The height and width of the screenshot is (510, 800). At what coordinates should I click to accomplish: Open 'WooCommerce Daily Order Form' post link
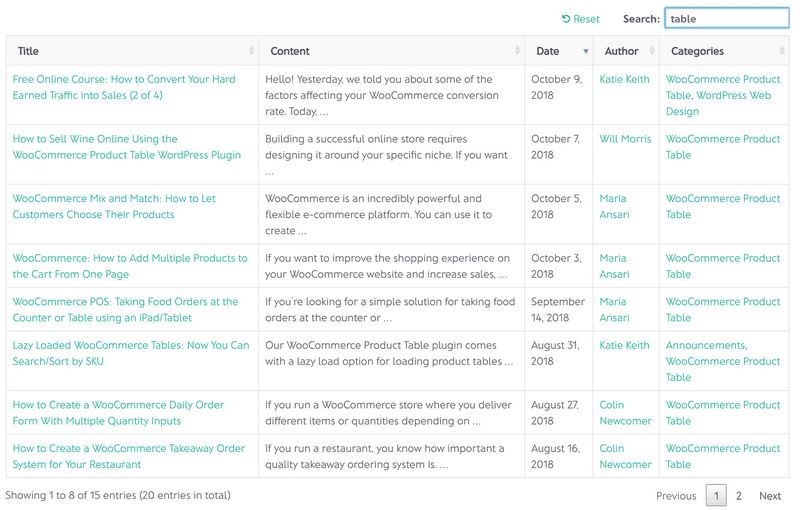coord(118,413)
